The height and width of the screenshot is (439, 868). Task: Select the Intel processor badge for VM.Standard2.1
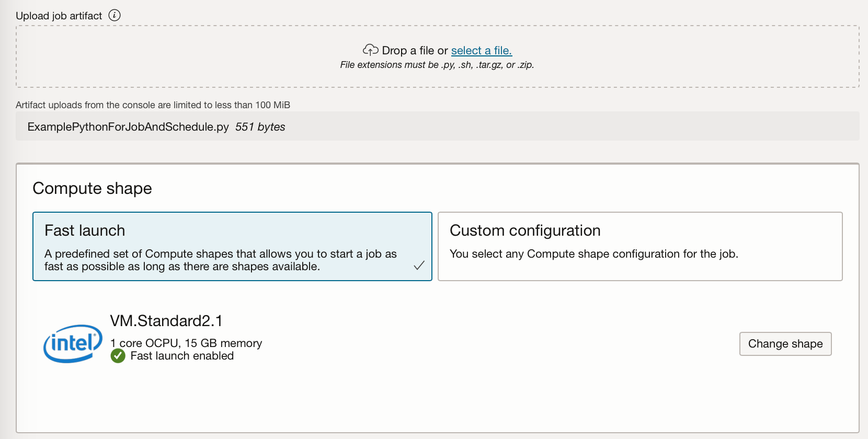click(x=73, y=344)
